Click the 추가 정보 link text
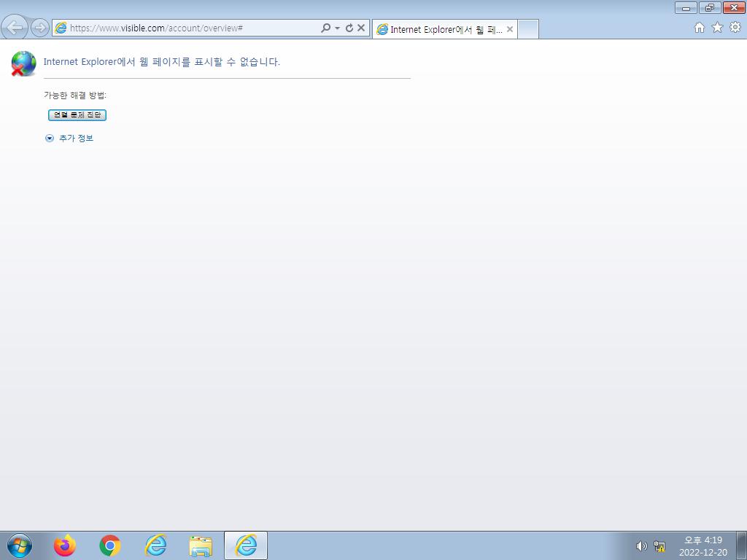747x560 pixels. click(x=76, y=138)
